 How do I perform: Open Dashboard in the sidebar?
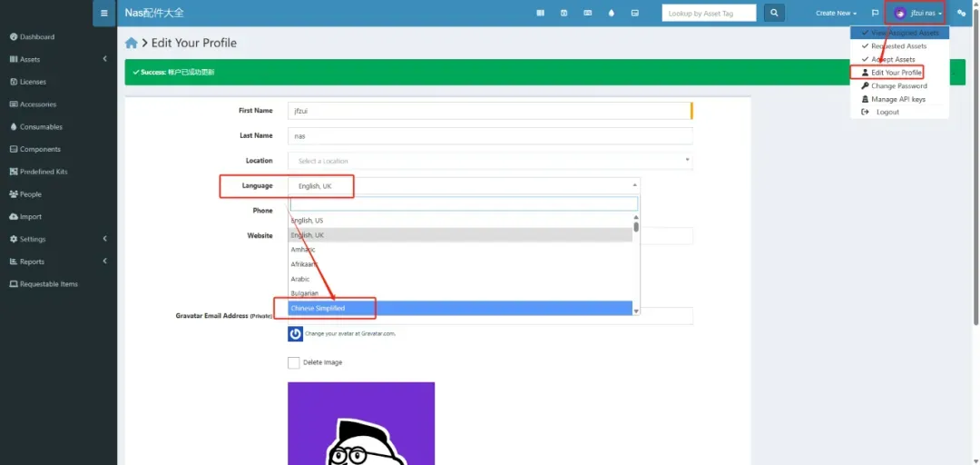click(x=33, y=37)
